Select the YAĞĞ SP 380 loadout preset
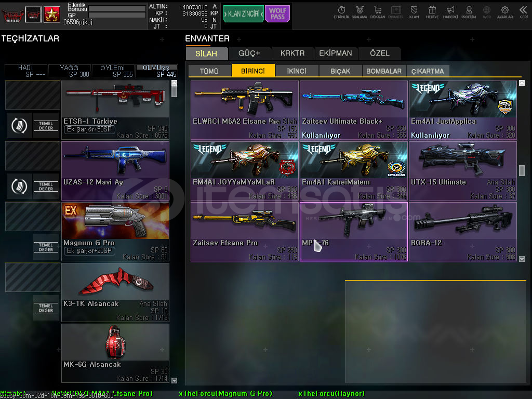This screenshot has height=399, width=532. (x=70, y=71)
